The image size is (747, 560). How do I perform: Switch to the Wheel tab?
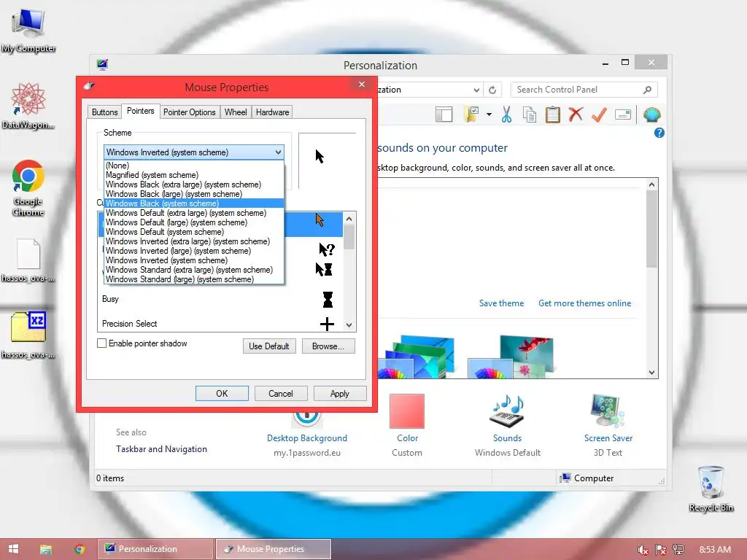[x=236, y=112]
